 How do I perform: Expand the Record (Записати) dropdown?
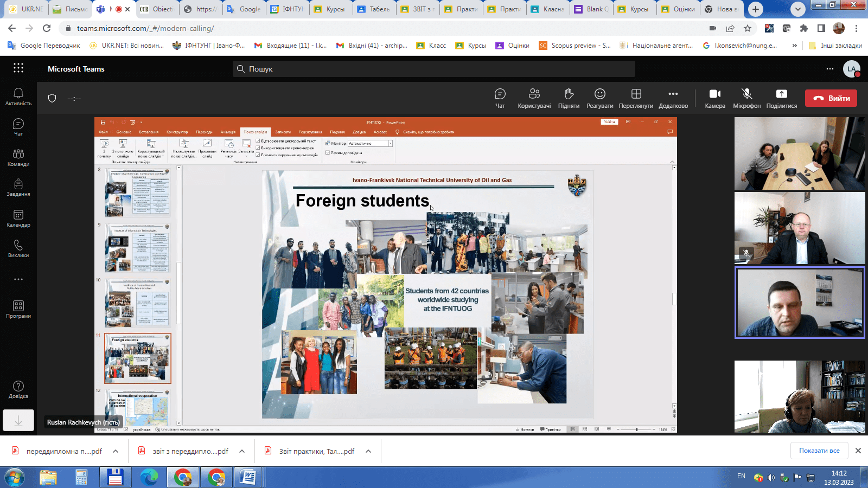[x=246, y=156]
